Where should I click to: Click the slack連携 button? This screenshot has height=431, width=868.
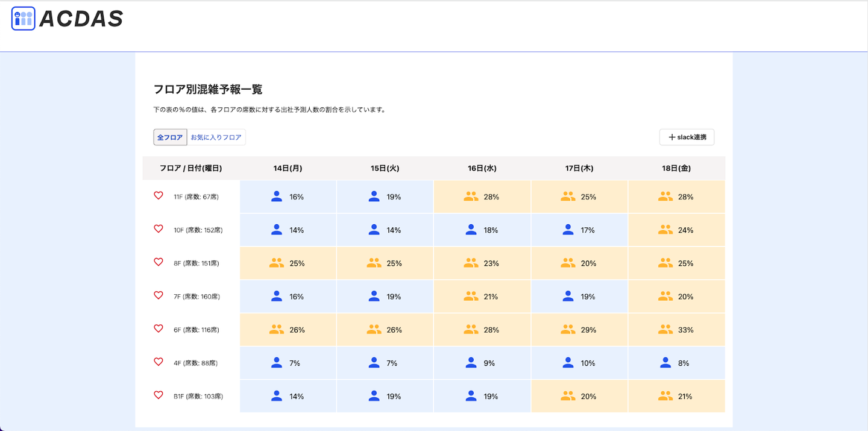(x=687, y=137)
